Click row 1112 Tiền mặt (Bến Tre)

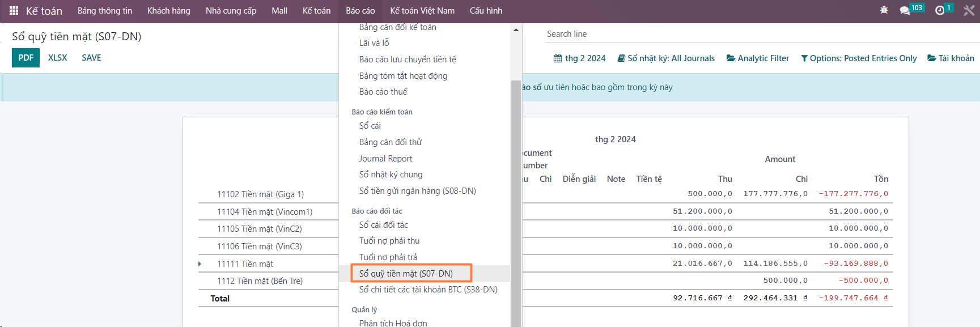(x=260, y=281)
